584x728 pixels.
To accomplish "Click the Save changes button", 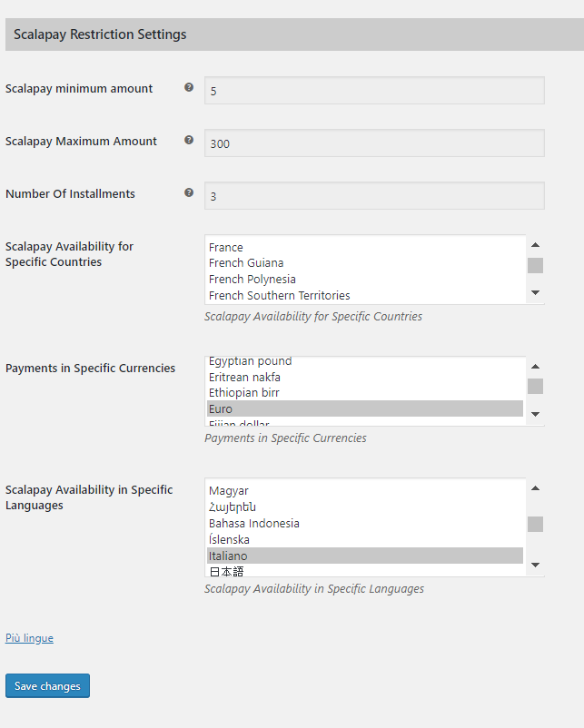I will [x=47, y=685].
